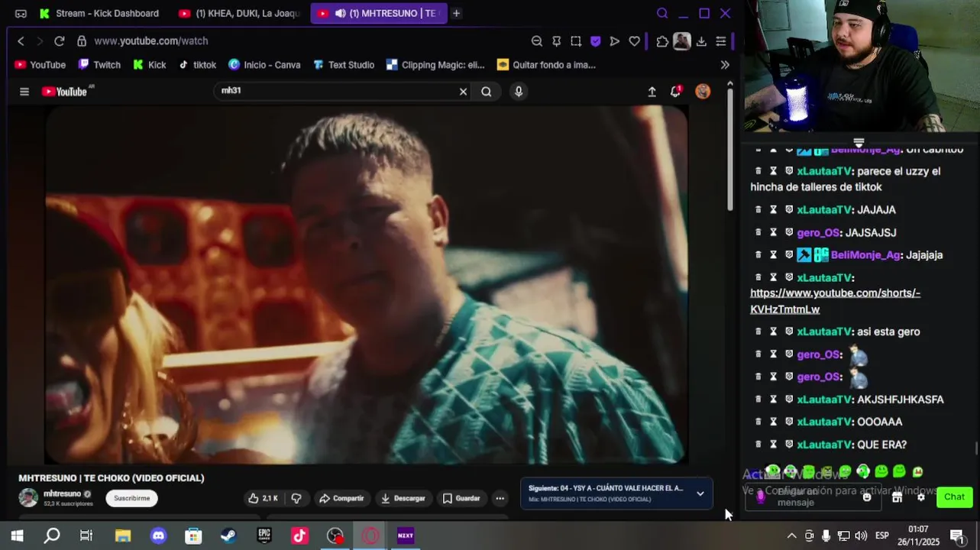Click the site padlock icon in address bar
This screenshot has height=550, width=980.
81,41
